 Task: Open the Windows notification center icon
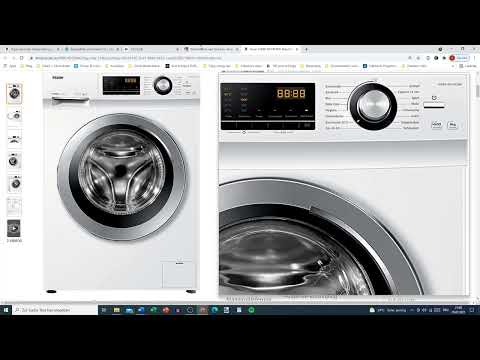[472, 310]
